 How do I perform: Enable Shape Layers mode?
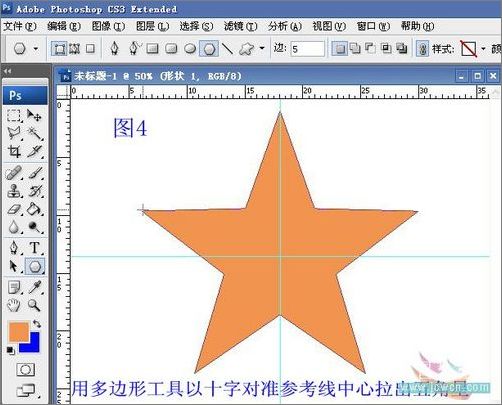[x=59, y=49]
